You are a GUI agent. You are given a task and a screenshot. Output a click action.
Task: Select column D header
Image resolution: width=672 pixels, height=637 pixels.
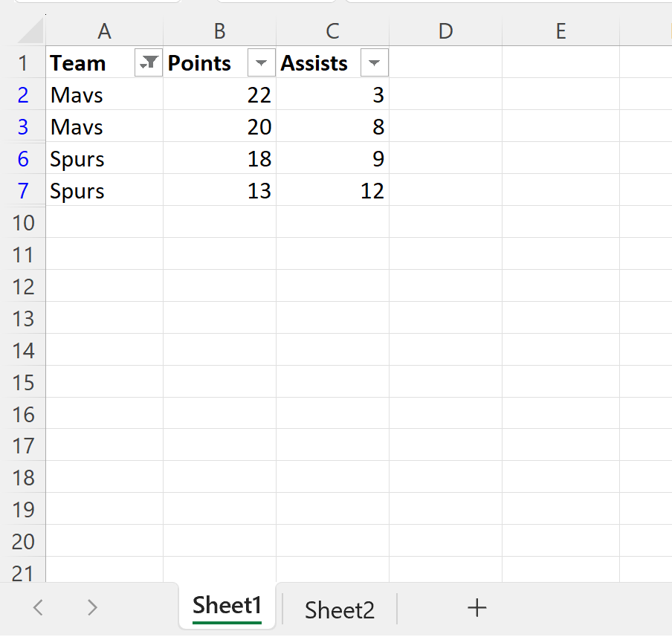click(445, 31)
